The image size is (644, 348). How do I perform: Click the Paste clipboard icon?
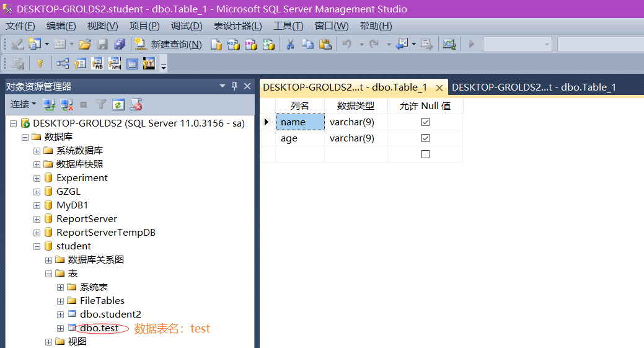point(325,44)
